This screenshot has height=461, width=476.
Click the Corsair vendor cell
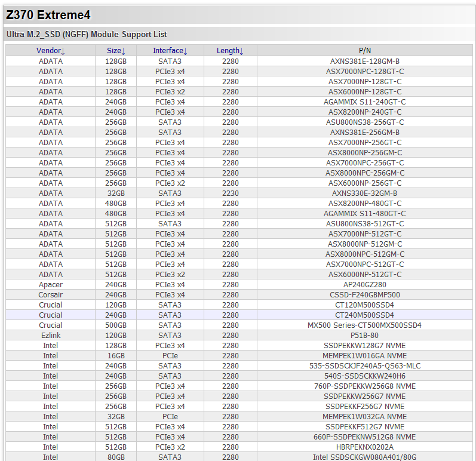click(x=50, y=294)
